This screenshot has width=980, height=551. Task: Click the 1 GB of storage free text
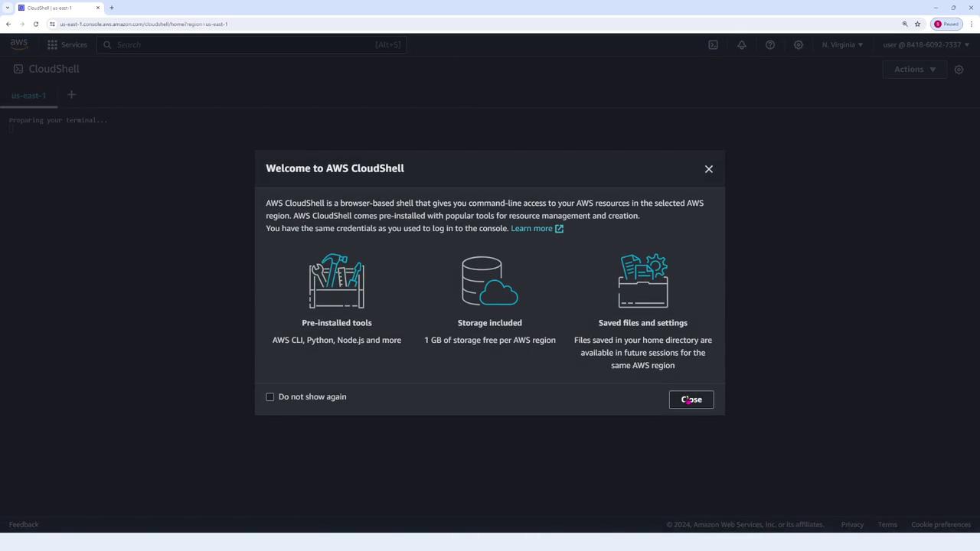pyautogui.click(x=490, y=341)
